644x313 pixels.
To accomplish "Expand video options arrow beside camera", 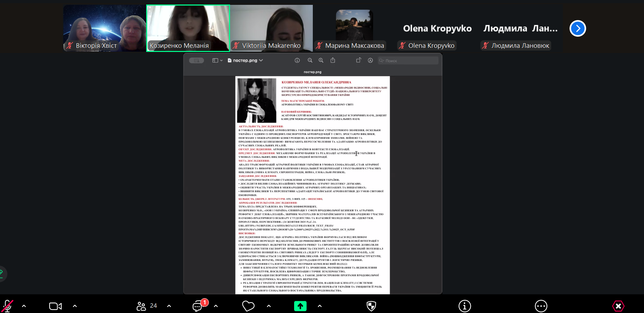I will tap(75, 306).
